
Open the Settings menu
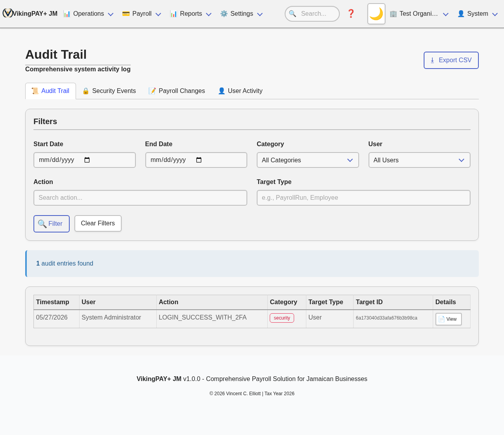pyautogui.click(x=241, y=14)
